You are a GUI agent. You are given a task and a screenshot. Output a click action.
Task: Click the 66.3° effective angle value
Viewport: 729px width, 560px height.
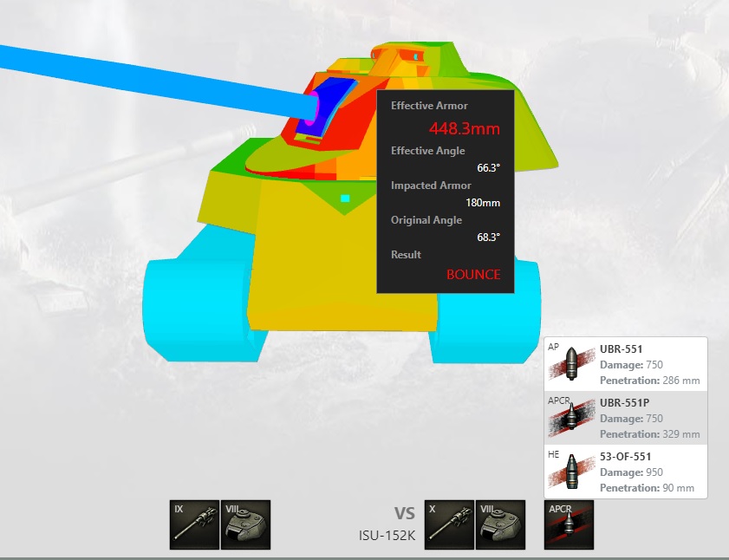(x=488, y=168)
